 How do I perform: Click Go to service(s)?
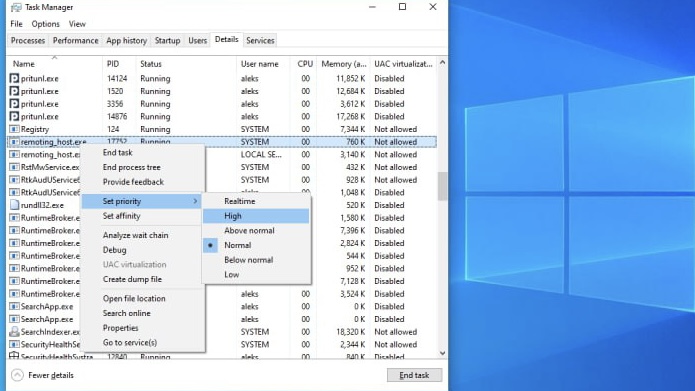pyautogui.click(x=129, y=342)
